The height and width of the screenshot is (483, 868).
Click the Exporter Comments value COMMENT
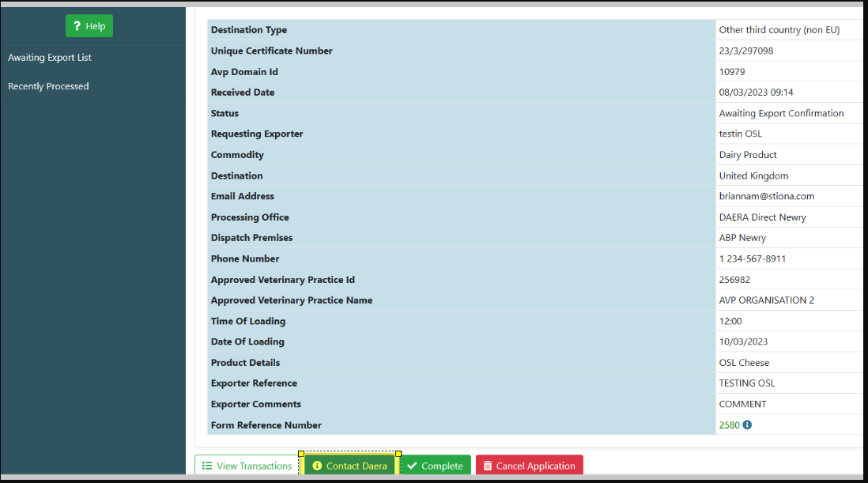[742, 404]
